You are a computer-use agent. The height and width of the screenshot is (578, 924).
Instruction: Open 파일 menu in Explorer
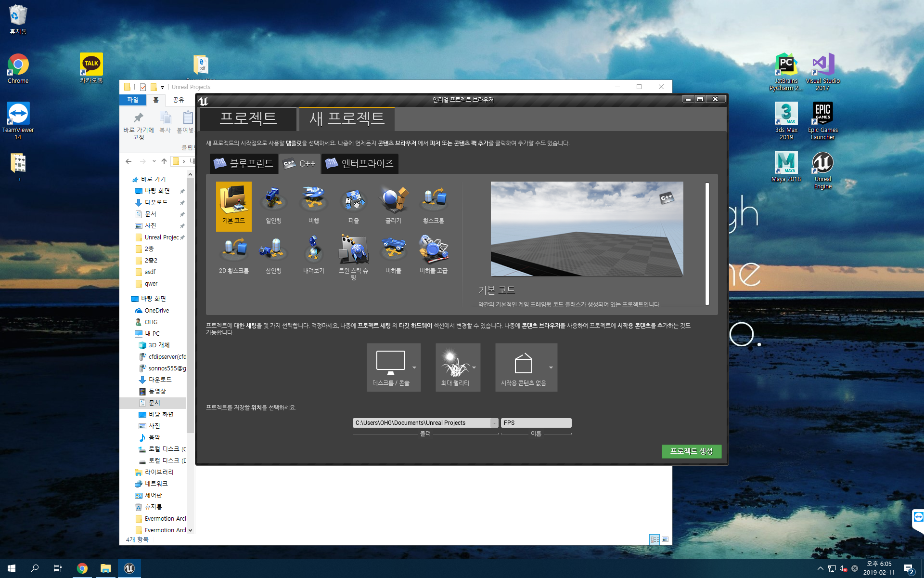pos(133,100)
